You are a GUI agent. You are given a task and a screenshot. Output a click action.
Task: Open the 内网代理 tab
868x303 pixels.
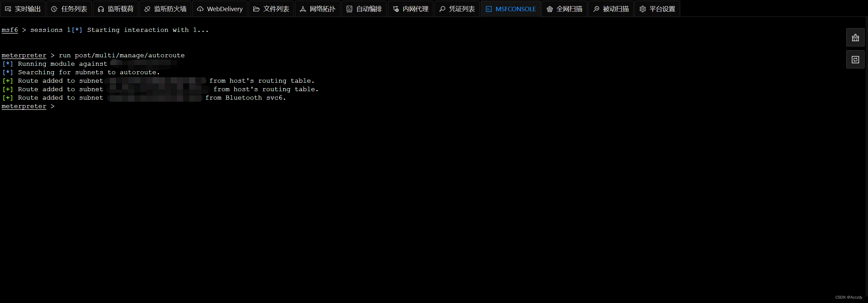click(411, 9)
